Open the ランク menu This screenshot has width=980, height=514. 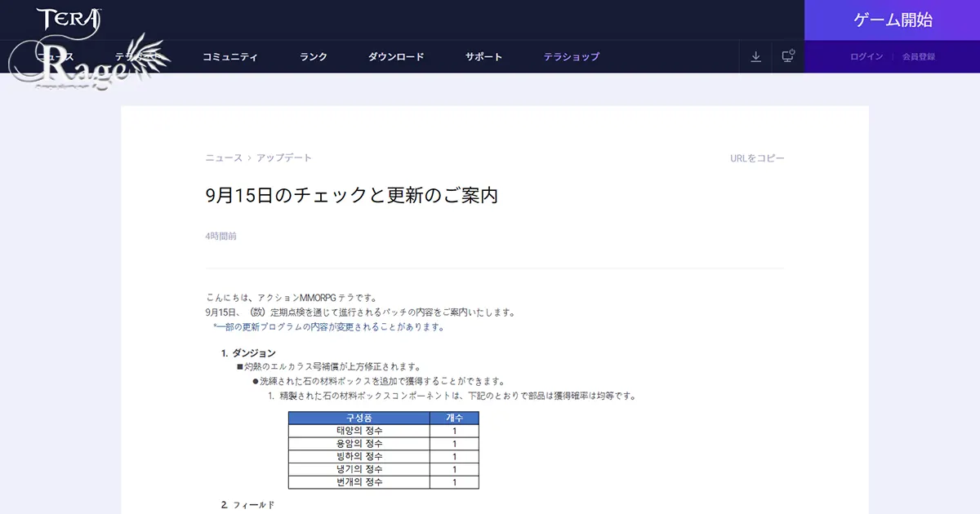coord(313,57)
